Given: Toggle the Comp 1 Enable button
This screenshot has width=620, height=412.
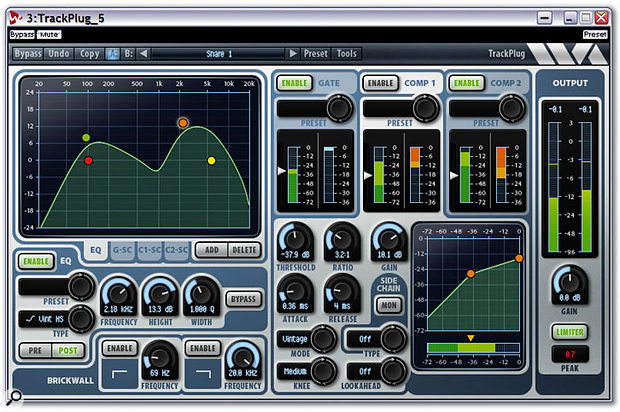Looking at the screenshot, I should tap(380, 83).
